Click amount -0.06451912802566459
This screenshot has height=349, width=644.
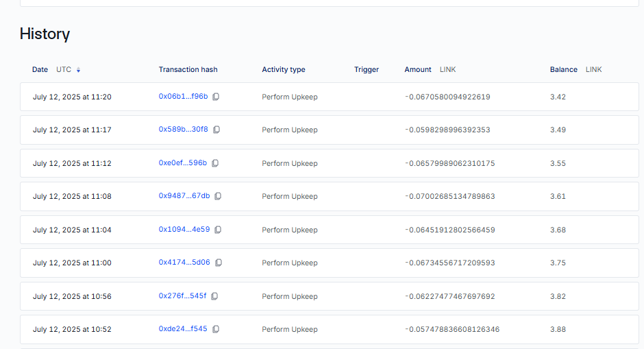(x=449, y=230)
